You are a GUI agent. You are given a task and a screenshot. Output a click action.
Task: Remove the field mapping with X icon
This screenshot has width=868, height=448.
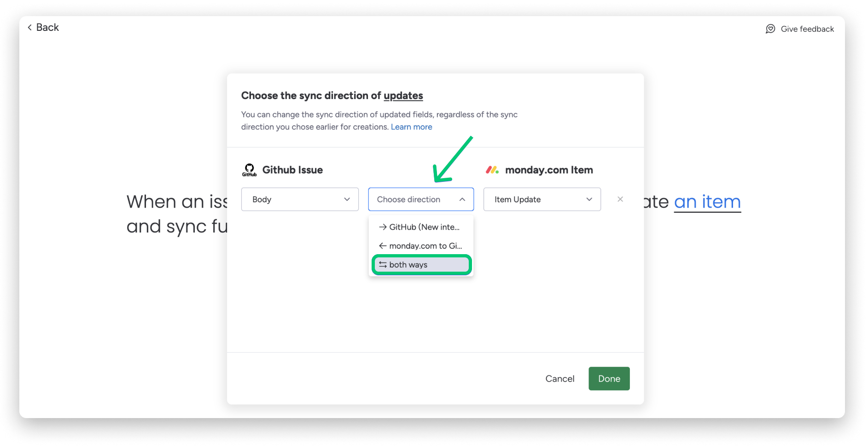pyautogui.click(x=620, y=199)
